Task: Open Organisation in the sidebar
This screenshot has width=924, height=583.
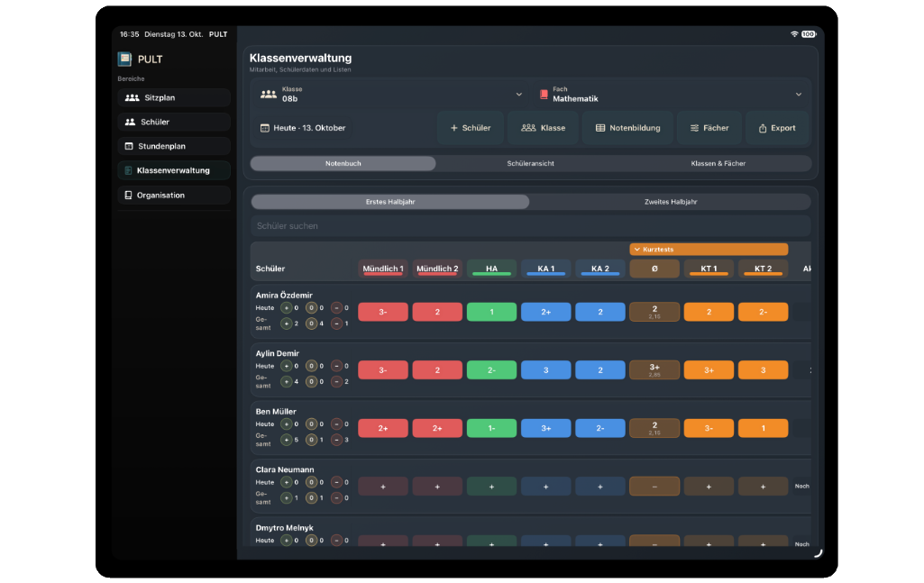Action: [x=174, y=195]
